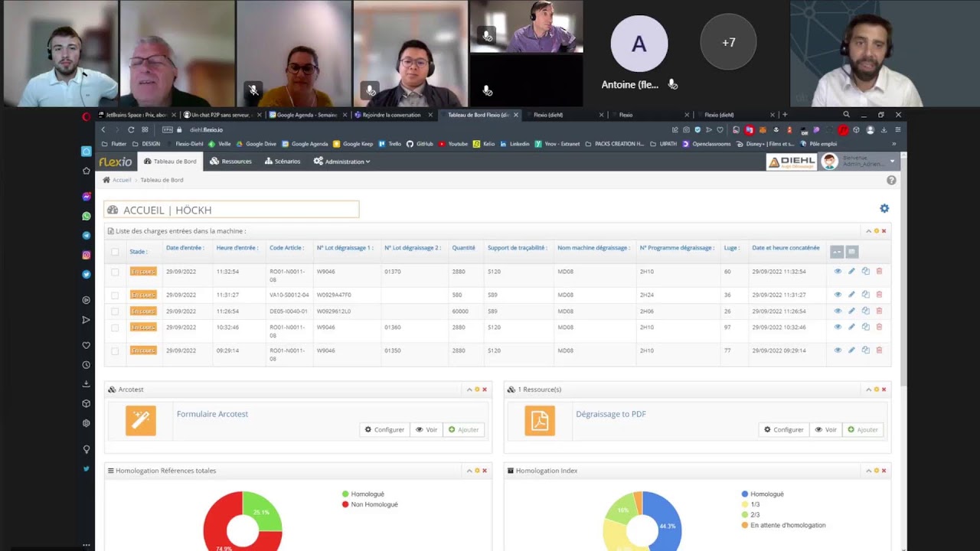
Task: View the row entered at 11:32:54
Action: [x=838, y=272]
